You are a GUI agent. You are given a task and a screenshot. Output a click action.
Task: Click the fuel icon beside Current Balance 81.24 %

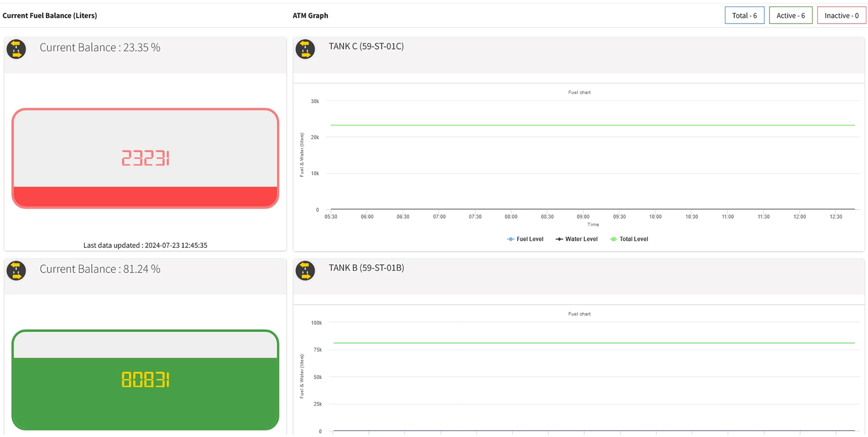click(x=16, y=271)
